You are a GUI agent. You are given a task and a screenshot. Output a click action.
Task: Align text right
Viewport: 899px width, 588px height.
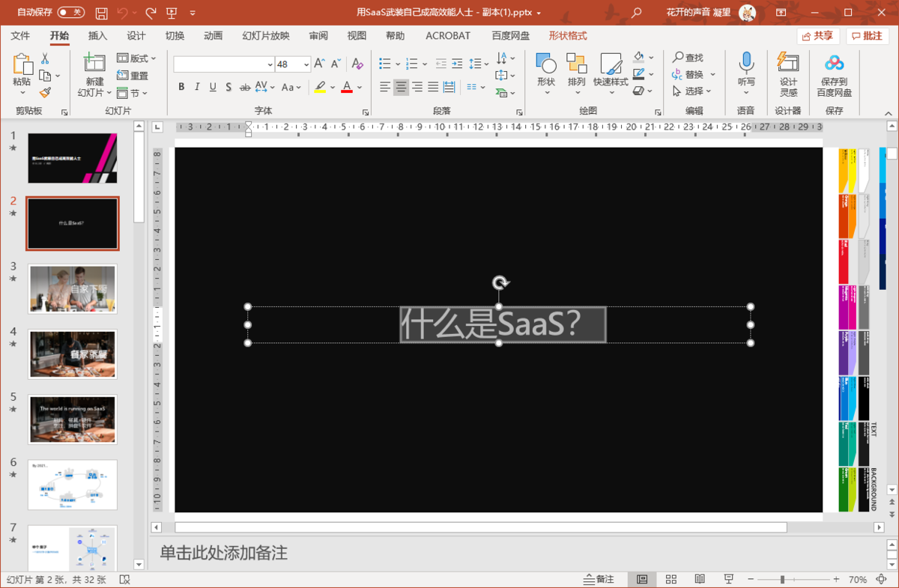point(417,88)
